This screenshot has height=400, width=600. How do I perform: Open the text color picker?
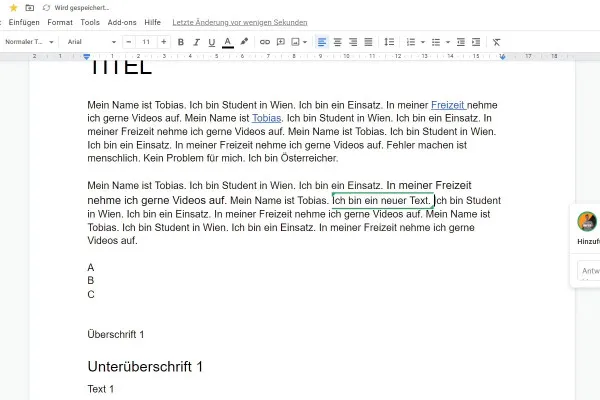coord(228,42)
